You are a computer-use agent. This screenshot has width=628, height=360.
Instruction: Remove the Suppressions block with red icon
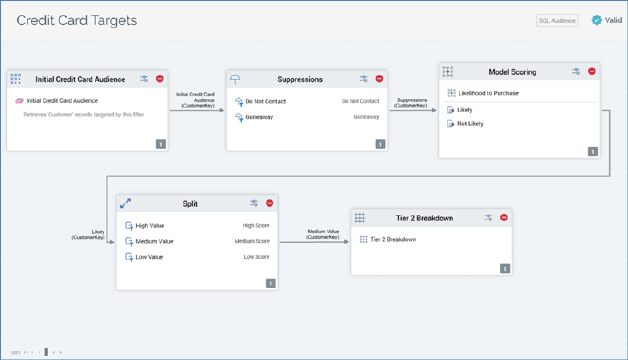click(x=379, y=79)
